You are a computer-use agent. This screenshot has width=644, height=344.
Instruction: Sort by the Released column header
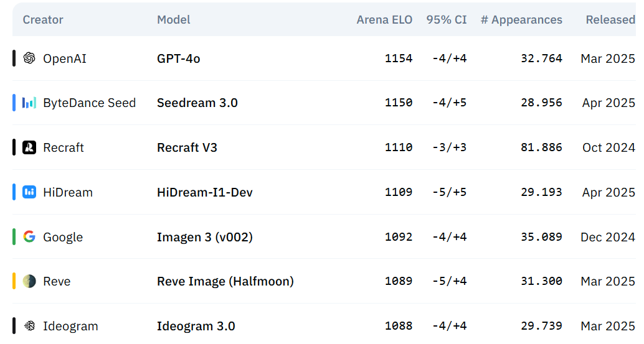[610, 20]
